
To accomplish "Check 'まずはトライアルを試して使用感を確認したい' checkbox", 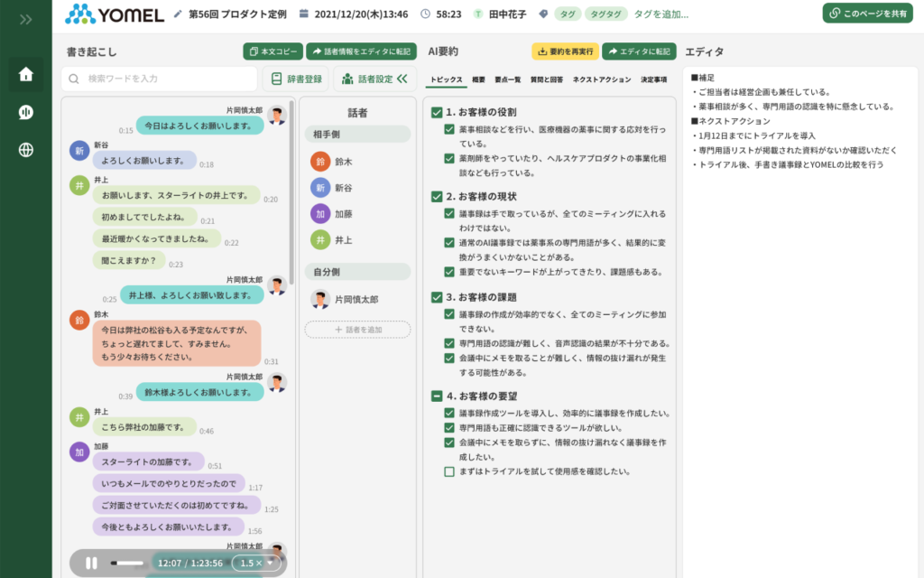I will (449, 471).
